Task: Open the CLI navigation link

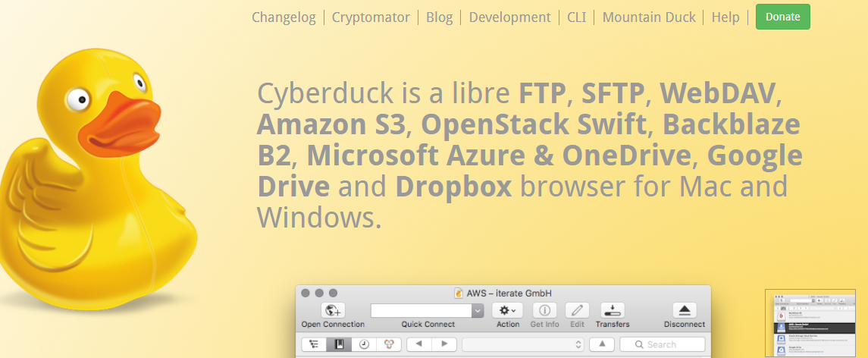Action: pyautogui.click(x=577, y=17)
